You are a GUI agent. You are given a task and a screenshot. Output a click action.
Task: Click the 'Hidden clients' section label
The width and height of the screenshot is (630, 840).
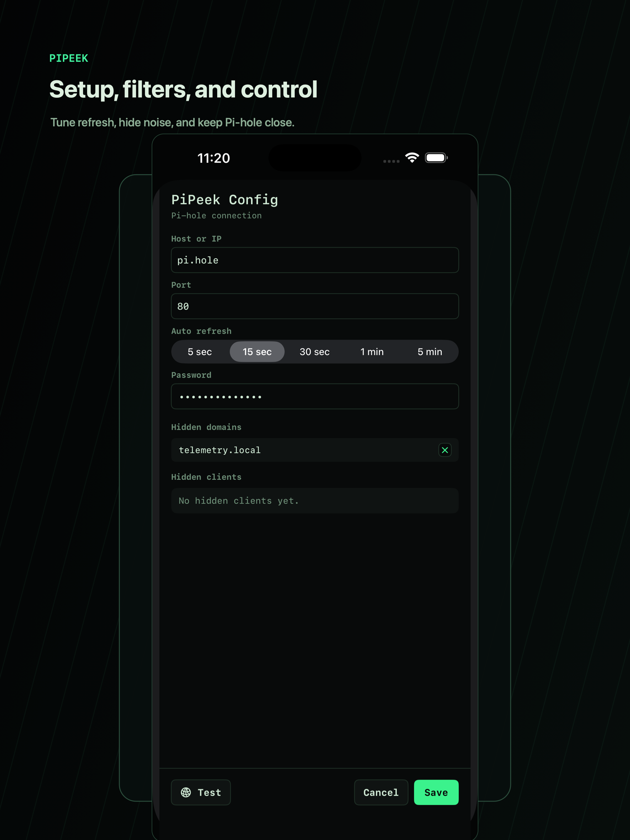[x=206, y=477]
